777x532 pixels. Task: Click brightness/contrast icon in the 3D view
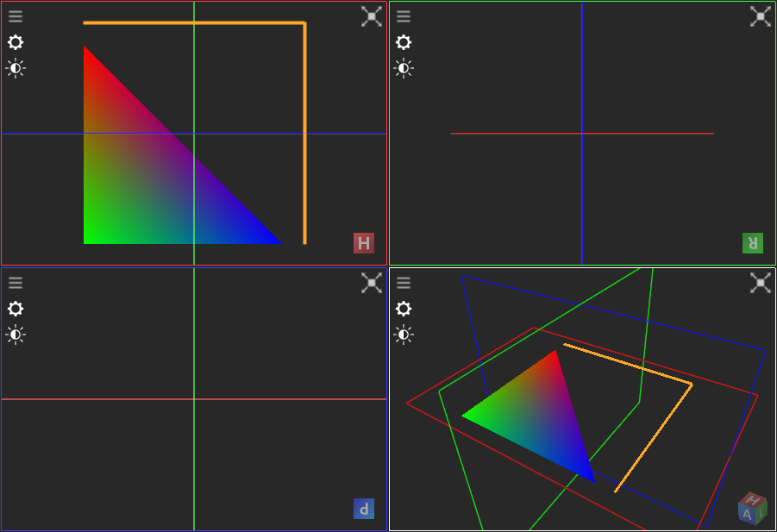point(404,335)
